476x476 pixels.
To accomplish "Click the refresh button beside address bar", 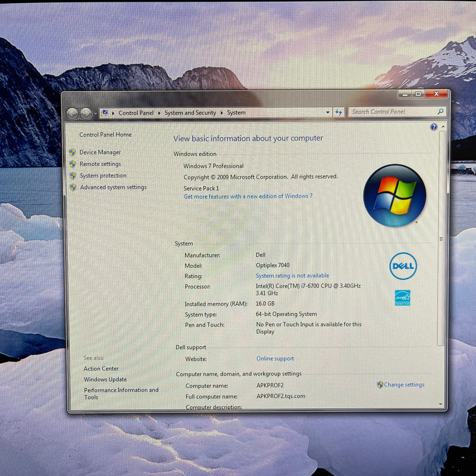I will (339, 112).
